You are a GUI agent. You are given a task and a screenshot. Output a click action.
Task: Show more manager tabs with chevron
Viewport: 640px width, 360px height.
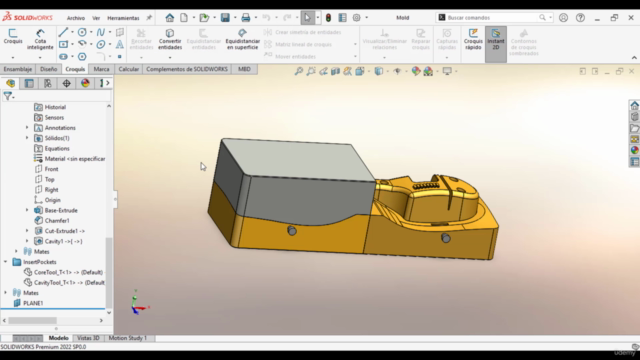(108, 83)
